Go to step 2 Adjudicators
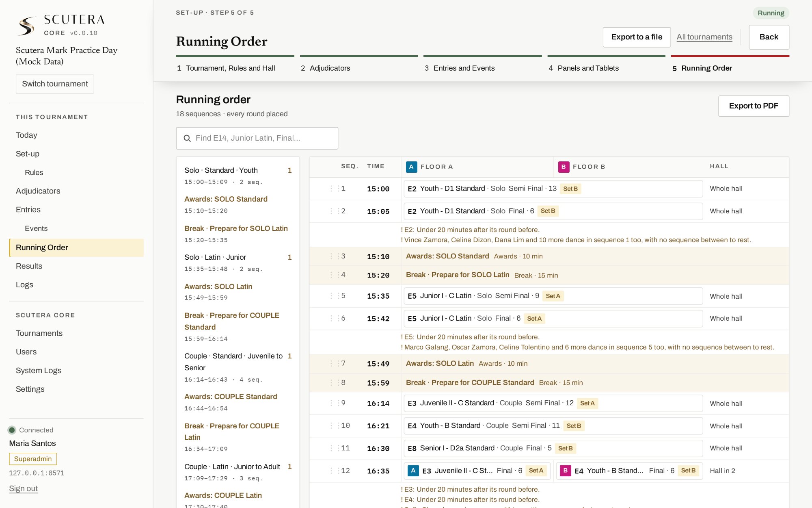 [x=359, y=65]
